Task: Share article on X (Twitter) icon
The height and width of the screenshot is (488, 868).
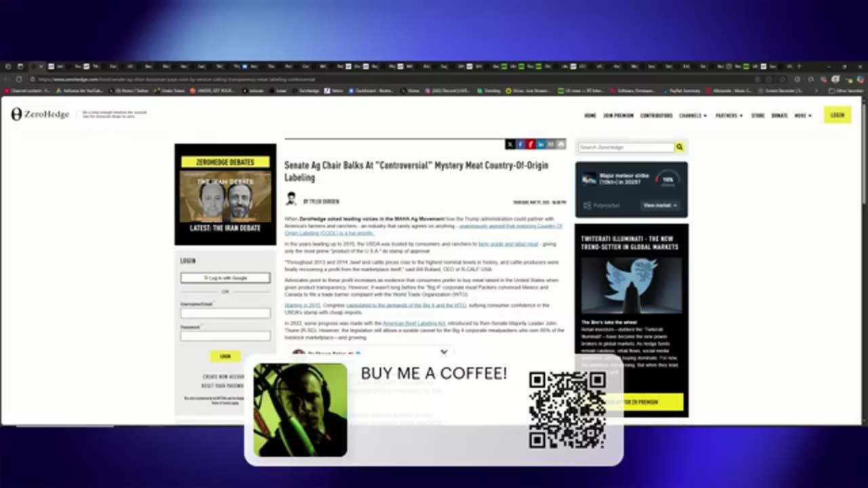Action: [x=510, y=144]
